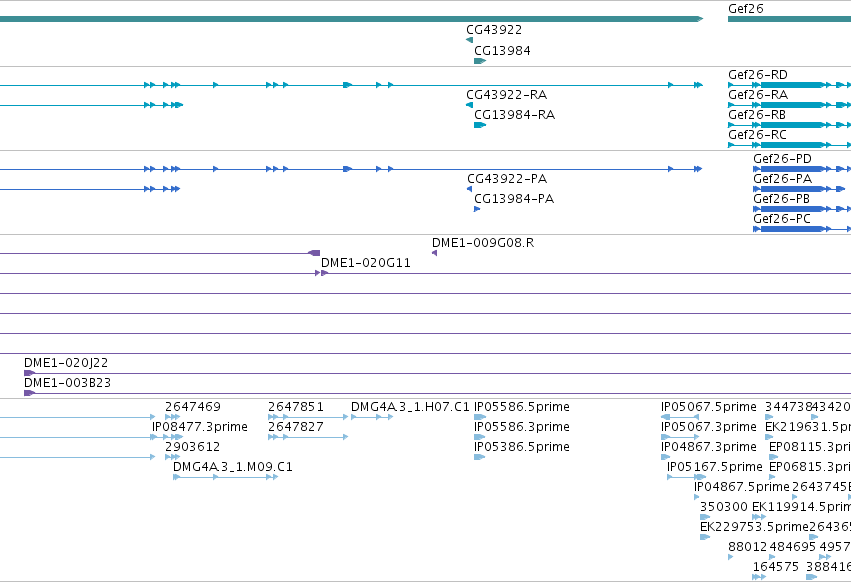
Task: Click the DMG4A3_1.M09.C1 aligned feature line
Action: 225,477
